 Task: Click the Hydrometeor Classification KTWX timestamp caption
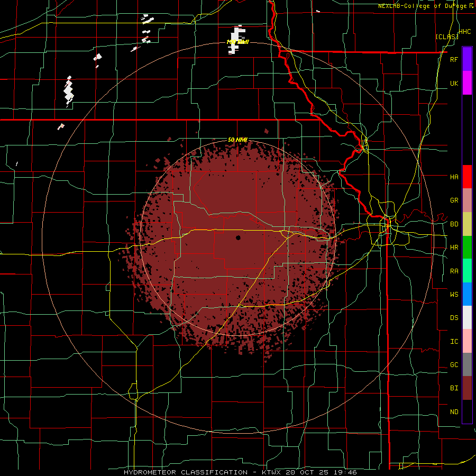[x=240, y=472]
